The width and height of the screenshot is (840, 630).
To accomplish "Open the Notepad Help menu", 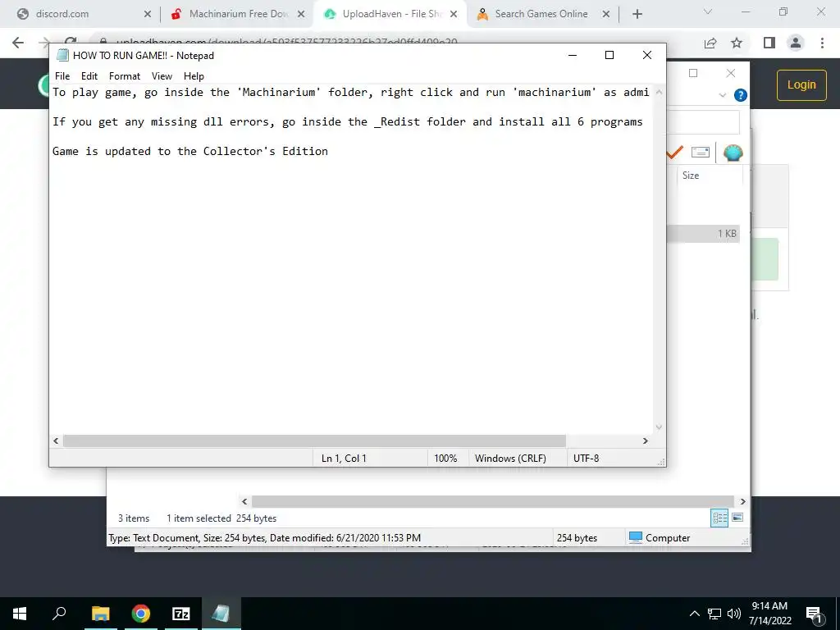I will pyautogui.click(x=194, y=76).
